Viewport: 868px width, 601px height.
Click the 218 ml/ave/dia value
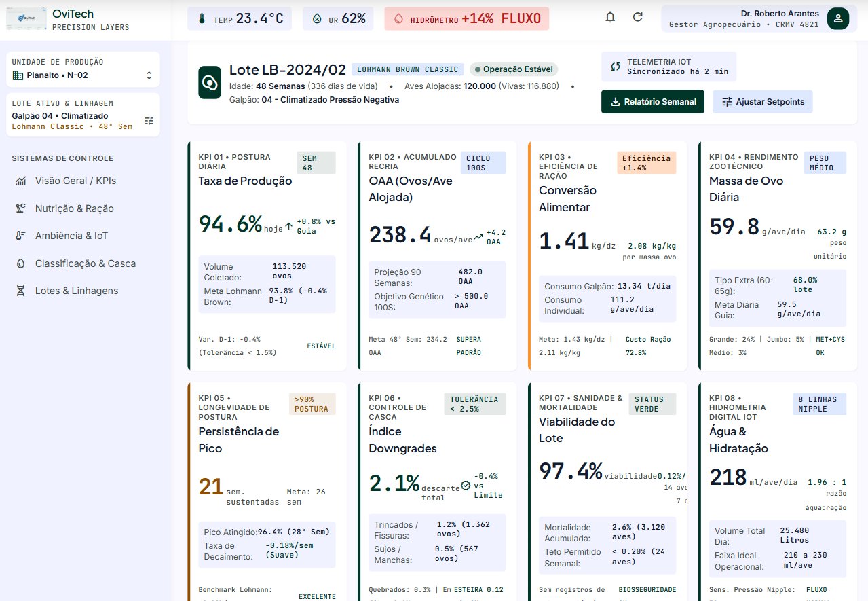[728, 477]
